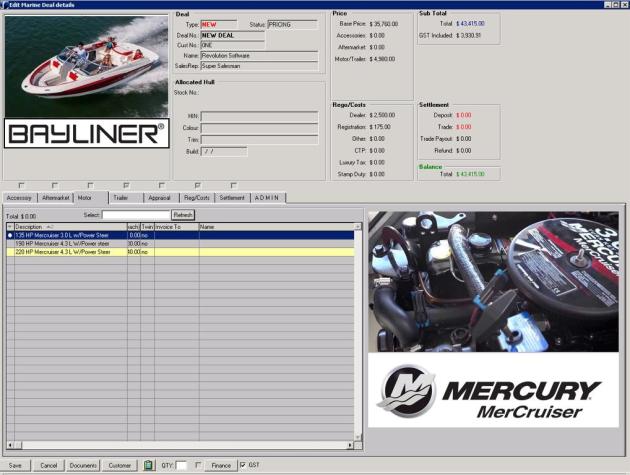Tick the checkbox above Appraisal tab

pyautogui.click(x=162, y=185)
